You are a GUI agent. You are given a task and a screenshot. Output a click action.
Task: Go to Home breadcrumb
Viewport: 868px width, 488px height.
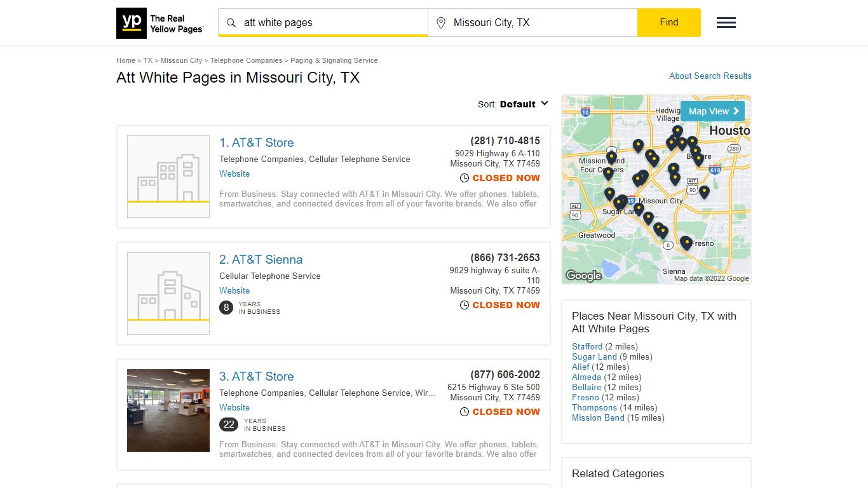[126, 60]
